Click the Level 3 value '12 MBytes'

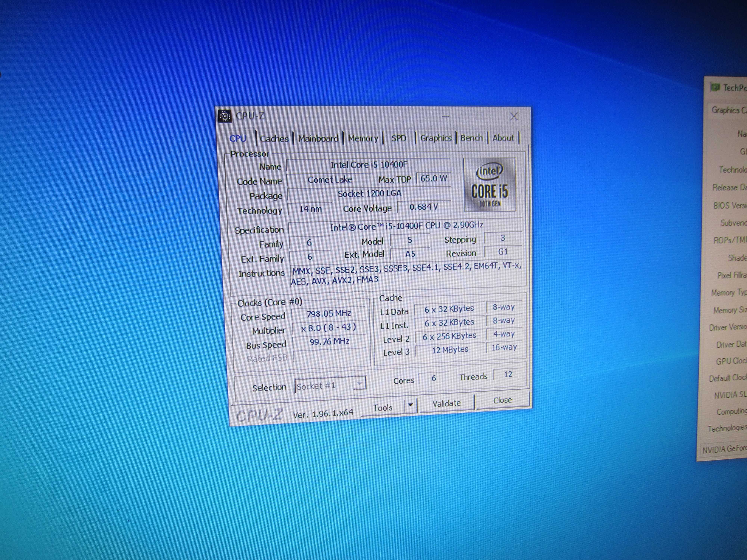coord(450,350)
